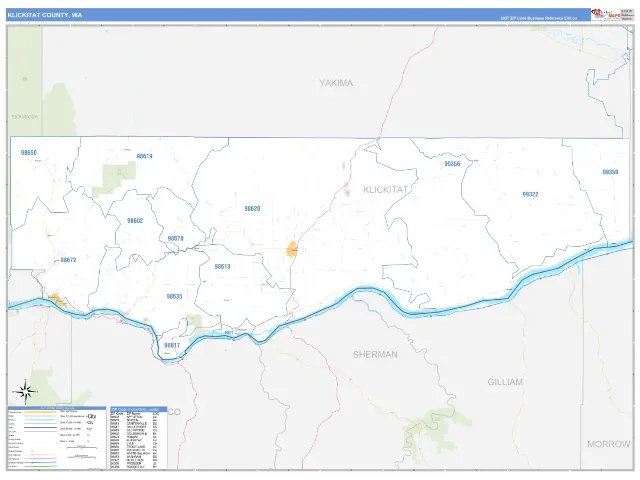Open the ZIP Code index table
The image size is (640, 480).
[x=138, y=438]
